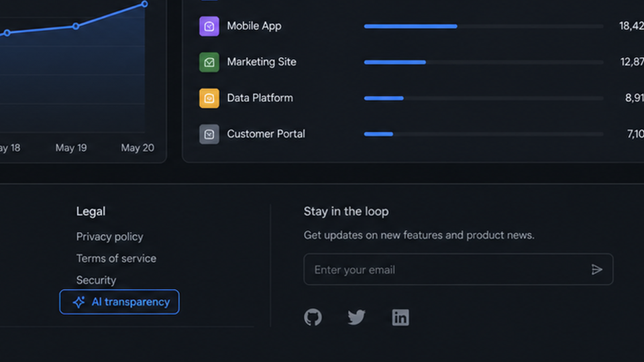Click the May 19 data point
Viewport: 644px width, 362px height.
76,26
